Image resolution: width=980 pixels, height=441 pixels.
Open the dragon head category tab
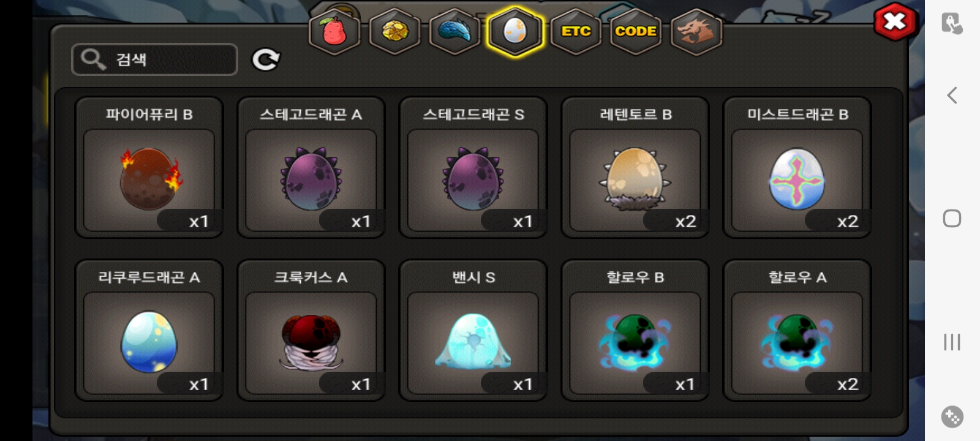coord(696,31)
